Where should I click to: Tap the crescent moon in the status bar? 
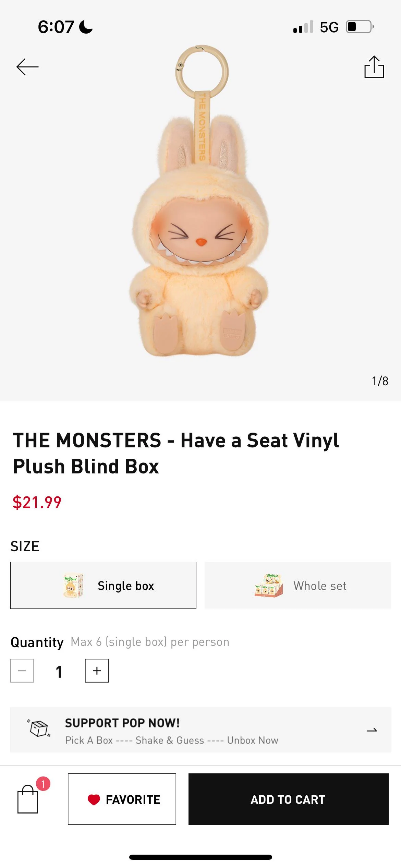coord(86,26)
